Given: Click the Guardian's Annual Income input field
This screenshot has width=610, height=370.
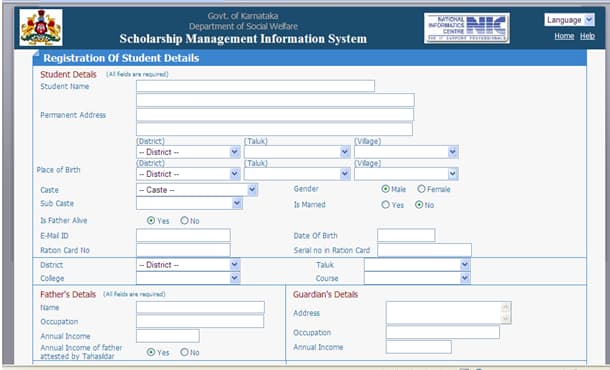Looking at the screenshot, I should coord(419,347).
